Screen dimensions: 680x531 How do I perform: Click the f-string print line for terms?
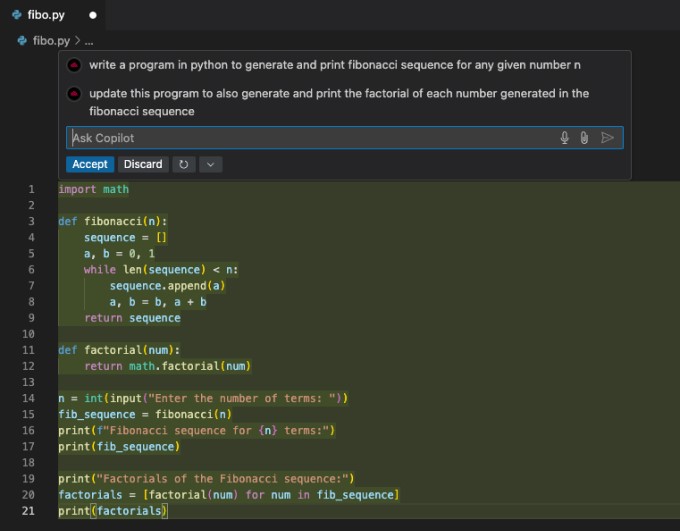[196, 430]
